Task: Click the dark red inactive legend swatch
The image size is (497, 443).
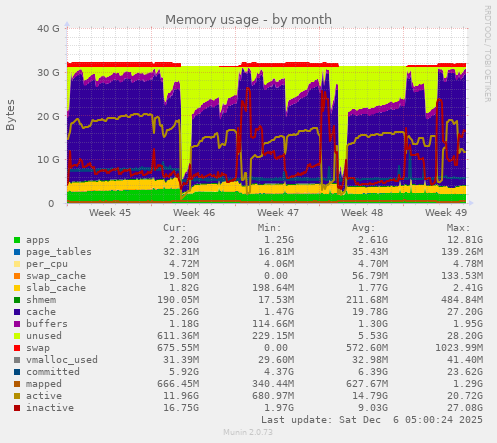Action: [17, 408]
